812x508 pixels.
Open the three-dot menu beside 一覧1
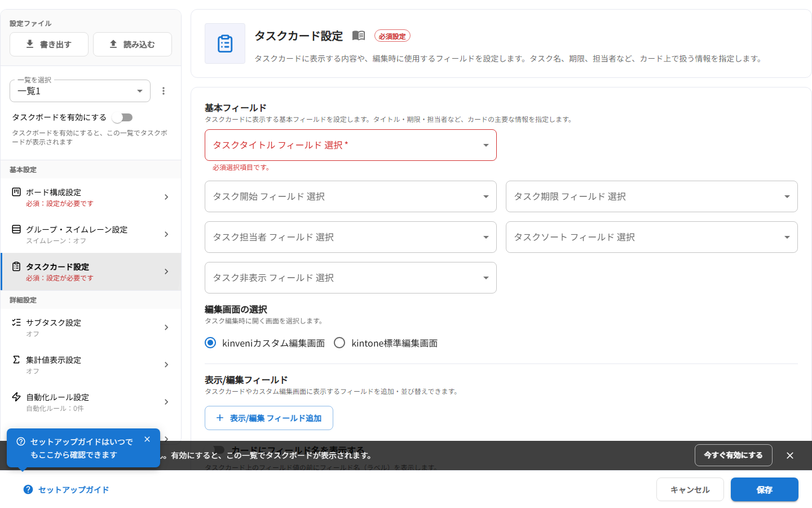[164, 91]
